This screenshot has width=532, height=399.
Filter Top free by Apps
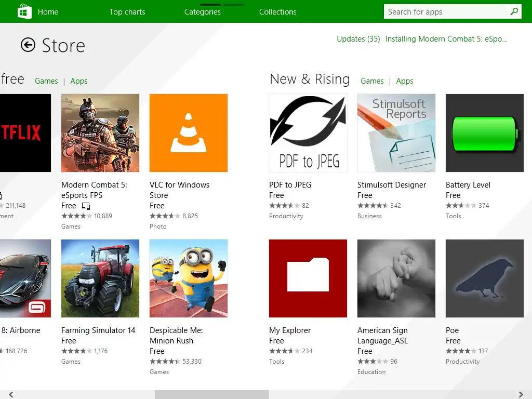click(x=79, y=81)
